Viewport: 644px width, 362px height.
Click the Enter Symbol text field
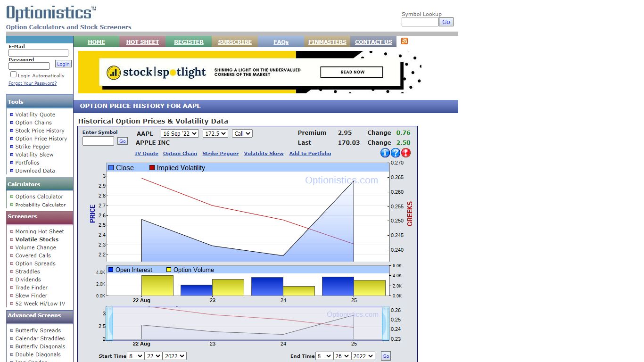click(99, 141)
